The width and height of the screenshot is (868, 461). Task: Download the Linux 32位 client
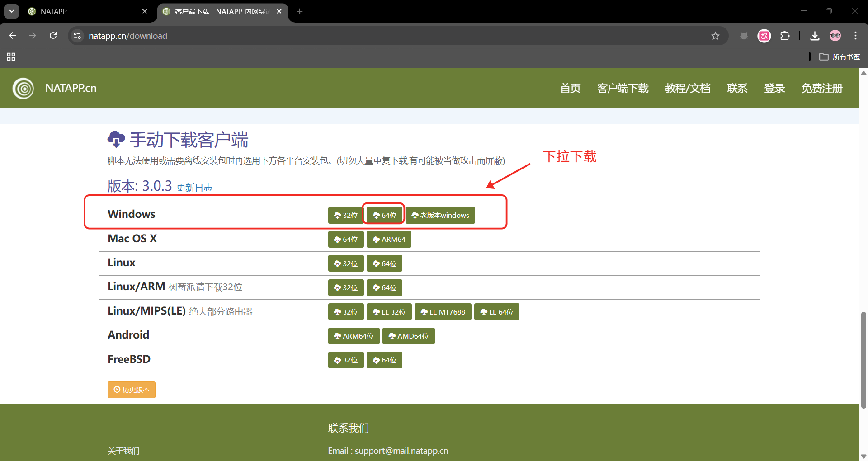346,263
